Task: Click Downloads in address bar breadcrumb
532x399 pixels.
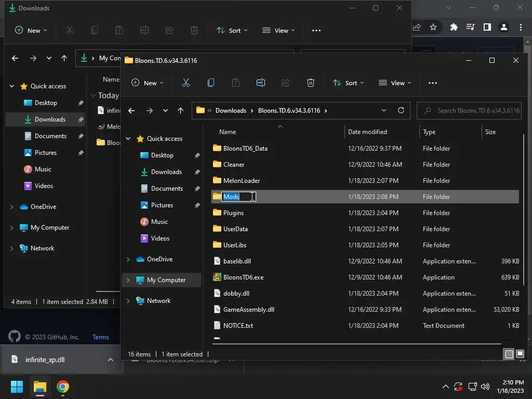Action: [x=231, y=111]
